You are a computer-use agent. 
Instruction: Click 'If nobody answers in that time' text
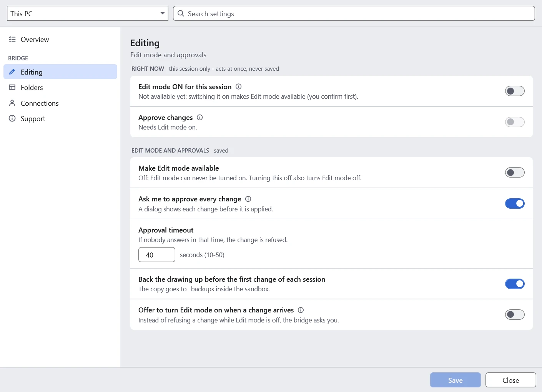tap(213, 240)
